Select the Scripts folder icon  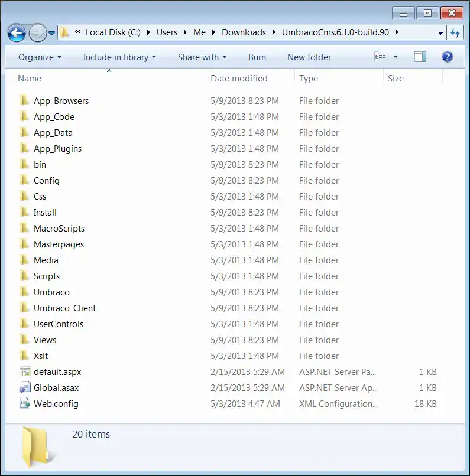[24, 276]
